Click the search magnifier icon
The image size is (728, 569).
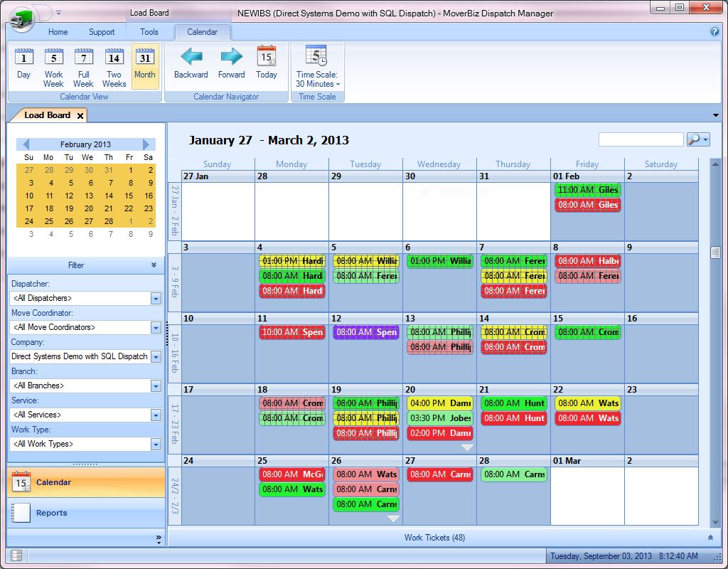click(x=694, y=139)
